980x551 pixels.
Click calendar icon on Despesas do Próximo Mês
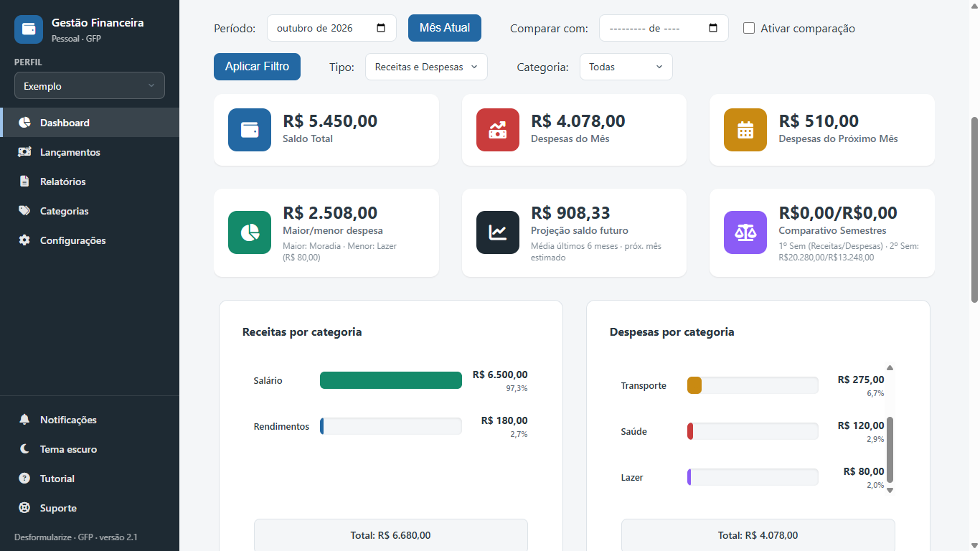coord(745,130)
